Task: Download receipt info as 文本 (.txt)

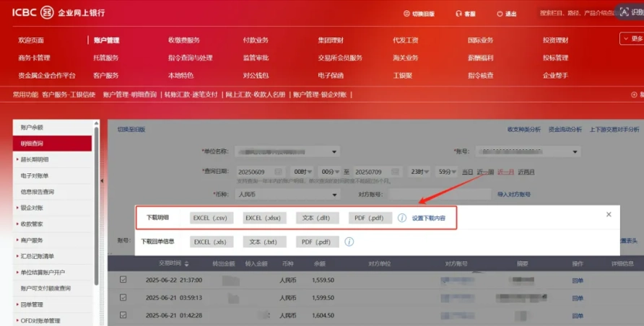Action: point(264,242)
